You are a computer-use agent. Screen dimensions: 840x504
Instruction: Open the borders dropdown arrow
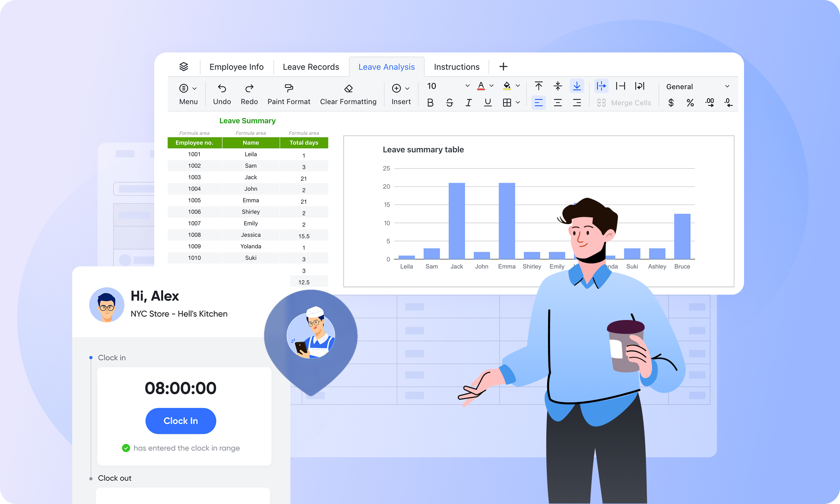[x=518, y=102]
